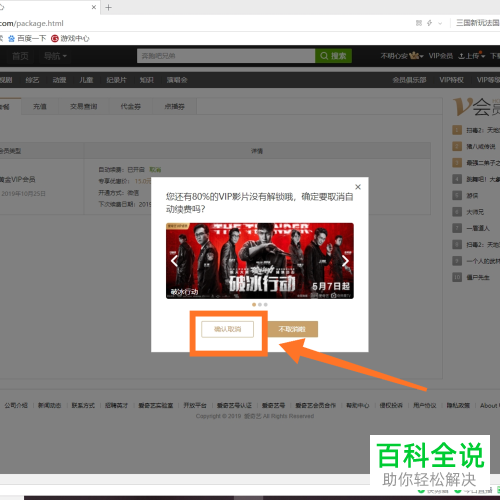Open the 上传 upload dropdown
The image size is (500, 500).
[471, 56]
